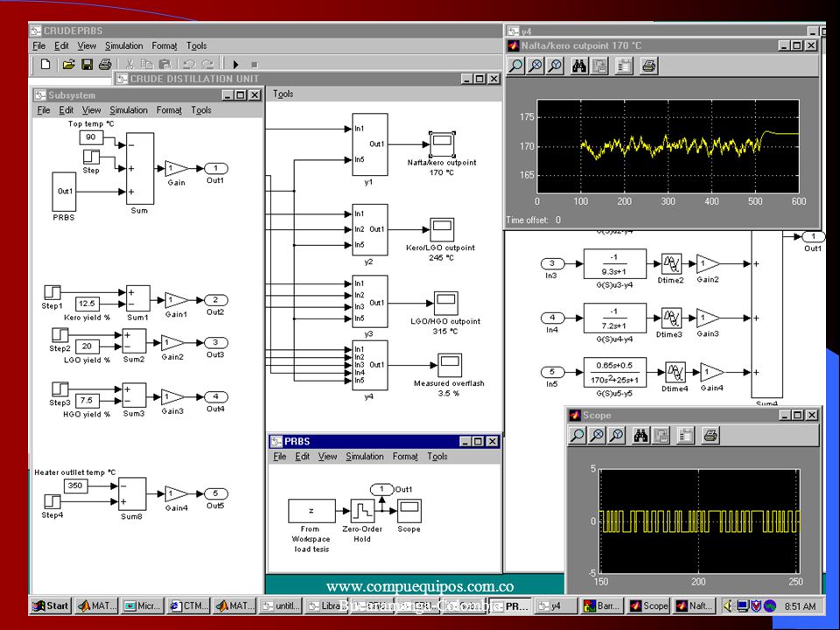
Task: Select the Step4 block in Subsystem
Action: point(52,501)
